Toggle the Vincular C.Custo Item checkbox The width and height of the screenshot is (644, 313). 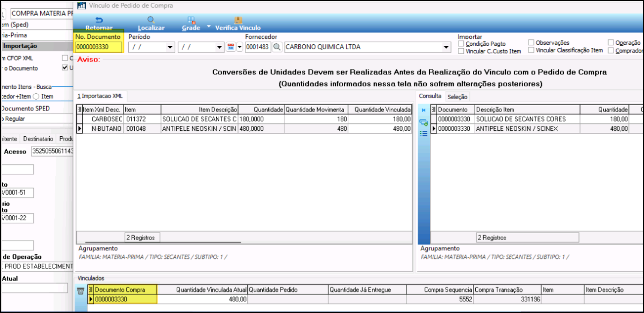pos(461,51)
